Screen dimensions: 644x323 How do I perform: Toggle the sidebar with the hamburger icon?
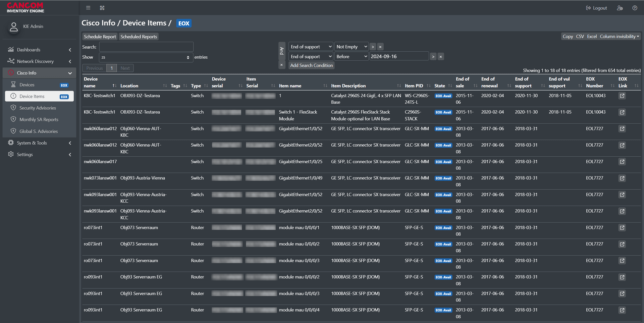(88, 8)
